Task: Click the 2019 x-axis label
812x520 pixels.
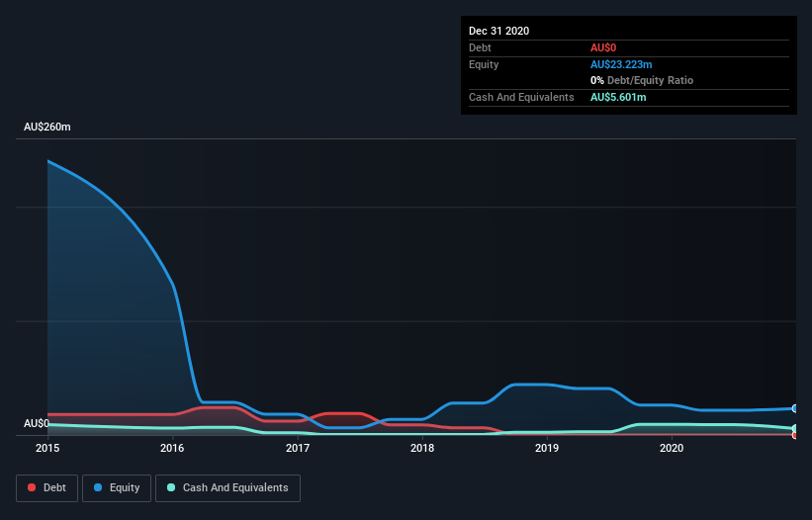Action: 547,448
